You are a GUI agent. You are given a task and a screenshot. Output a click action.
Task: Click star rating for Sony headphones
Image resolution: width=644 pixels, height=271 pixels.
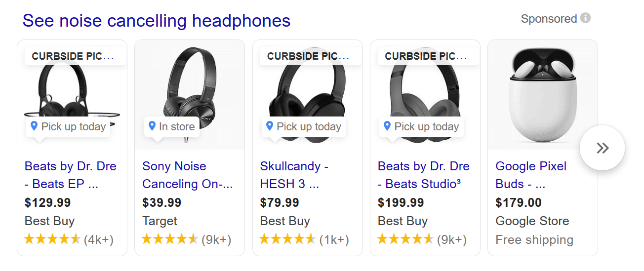click(x=169, y=240)
